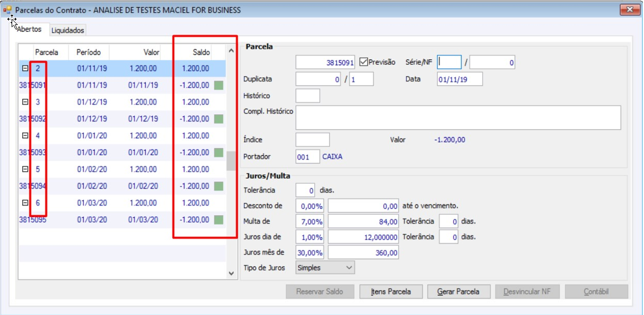The image size is (644, 315).
Task: Click the Período column header
Action: pos(88,52)
